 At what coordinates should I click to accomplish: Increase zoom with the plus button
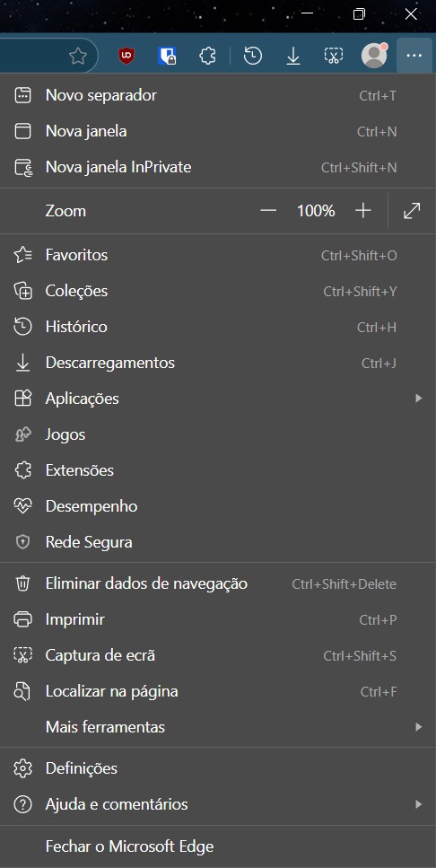click(363, 210)
